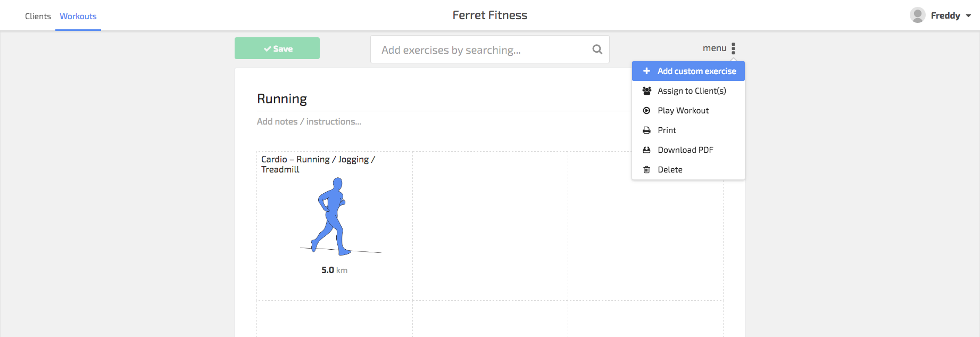Choose the Print menu entry
The image size is (980, 337).
click(x=688, y=130)
